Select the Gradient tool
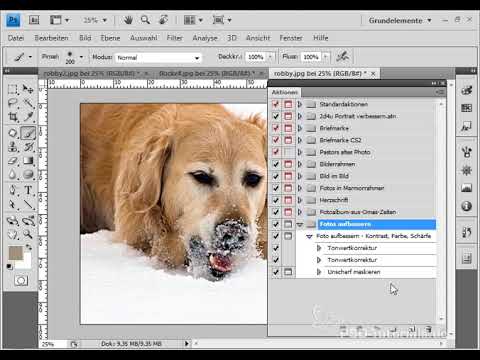Screen dimensions: 480x360 point(28,161)
